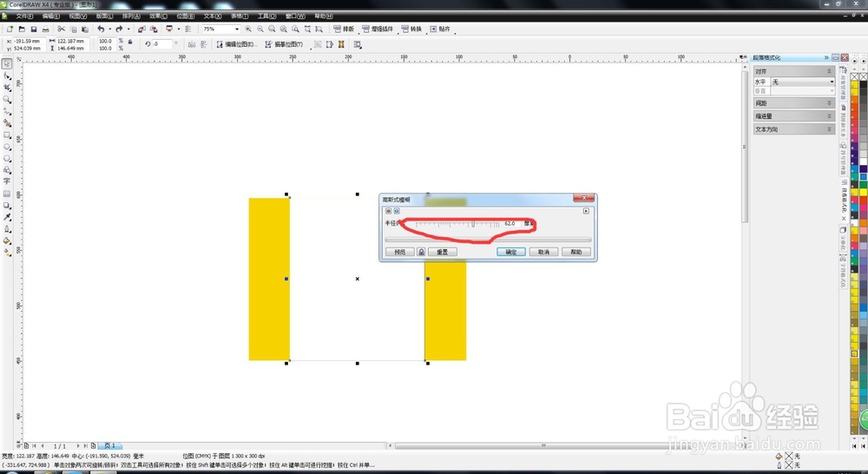Click the Import icon in standard toolbar

point(141,29)
